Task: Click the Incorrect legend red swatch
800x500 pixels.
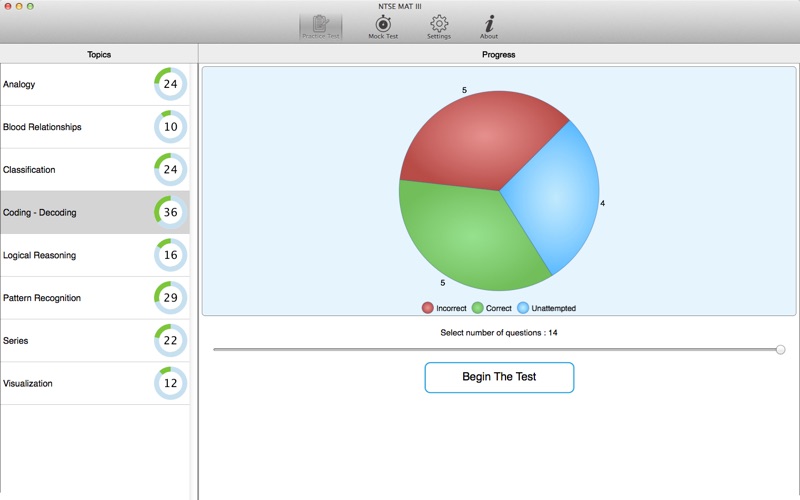Action: 428,308
